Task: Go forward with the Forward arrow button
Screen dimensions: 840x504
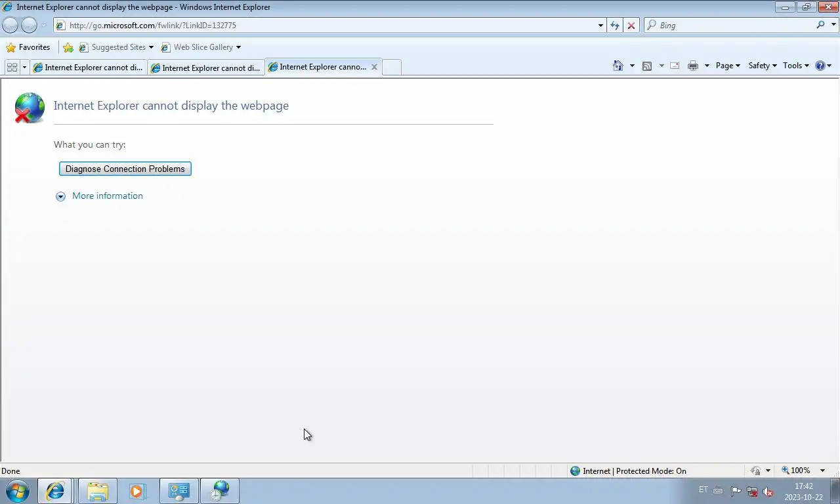Action: coord(30,25)
